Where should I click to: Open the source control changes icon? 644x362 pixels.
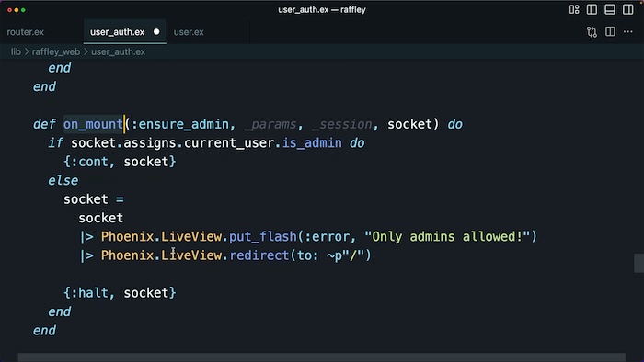pos(592,32)
